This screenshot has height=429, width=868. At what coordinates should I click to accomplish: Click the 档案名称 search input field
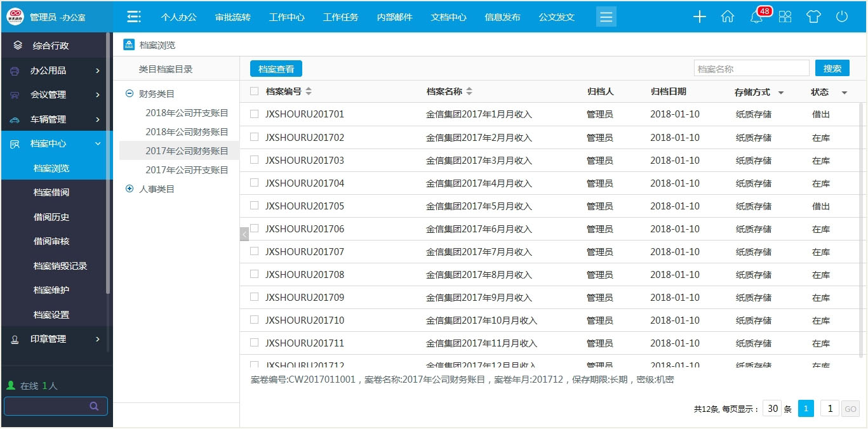tap(751, 67)
